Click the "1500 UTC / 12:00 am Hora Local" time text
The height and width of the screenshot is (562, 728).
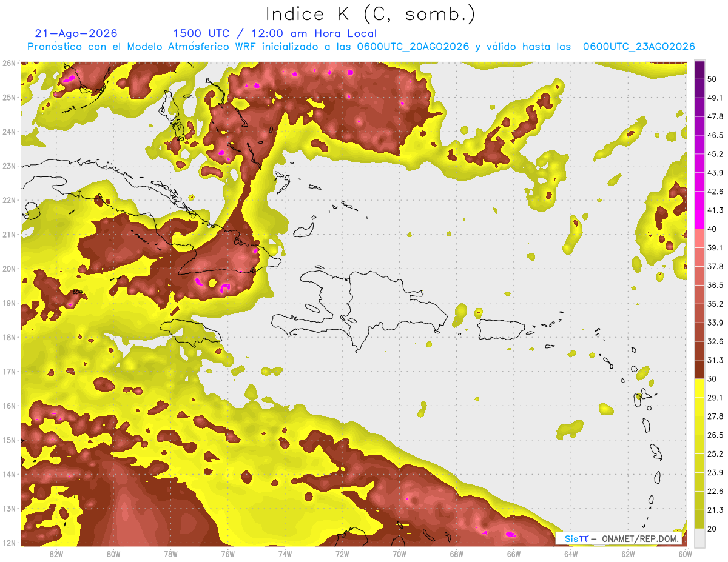tap(274, 33)
